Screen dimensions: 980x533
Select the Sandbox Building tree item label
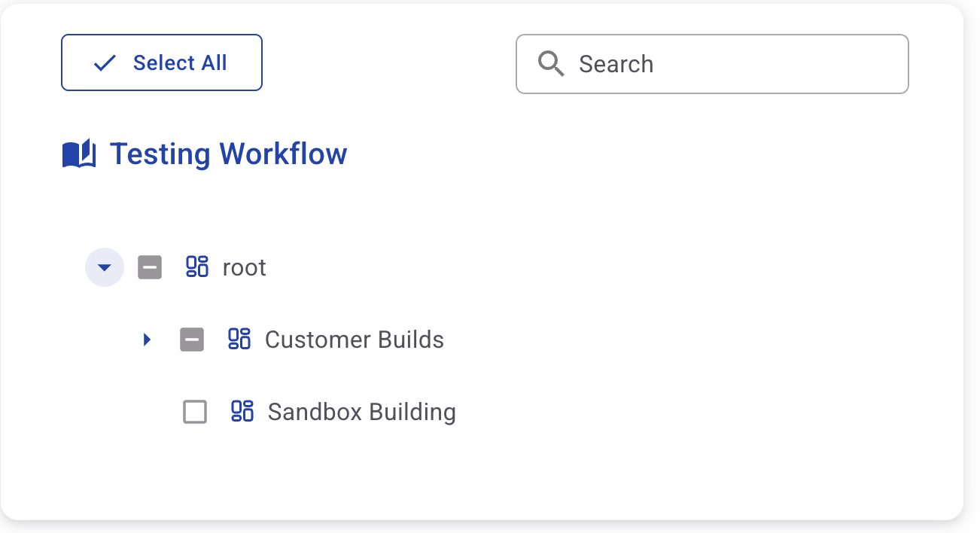(362, 413)
